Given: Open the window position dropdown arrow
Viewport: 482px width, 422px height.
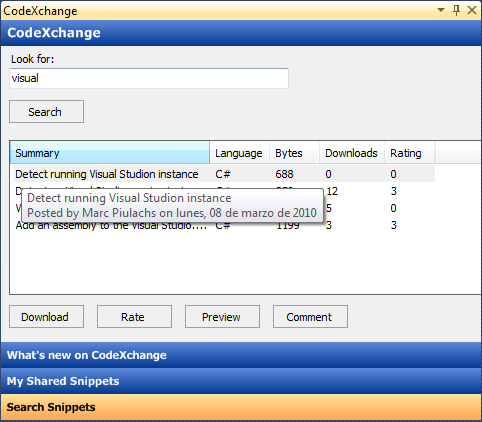Looking at the screenshot, I should [x=441, y=10].
